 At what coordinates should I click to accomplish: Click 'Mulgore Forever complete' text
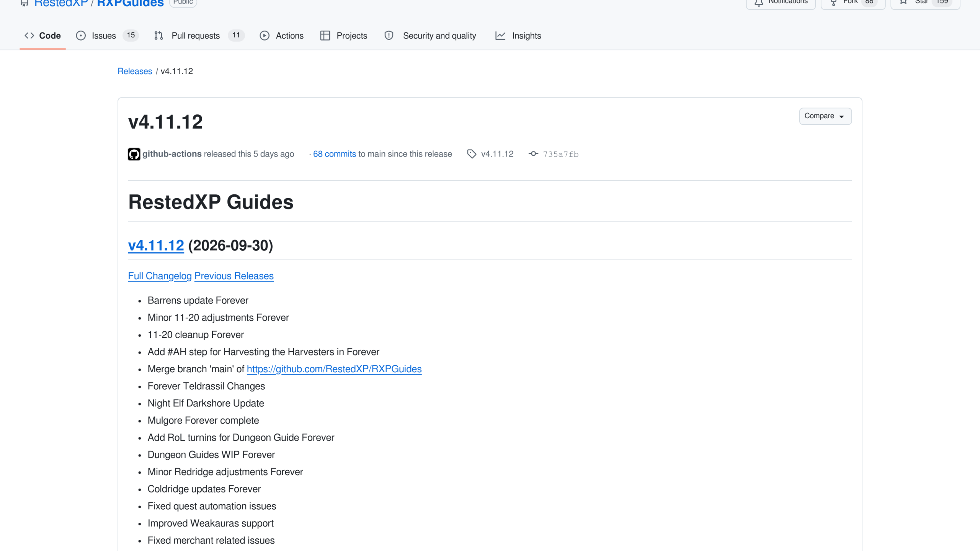point(203,421)
